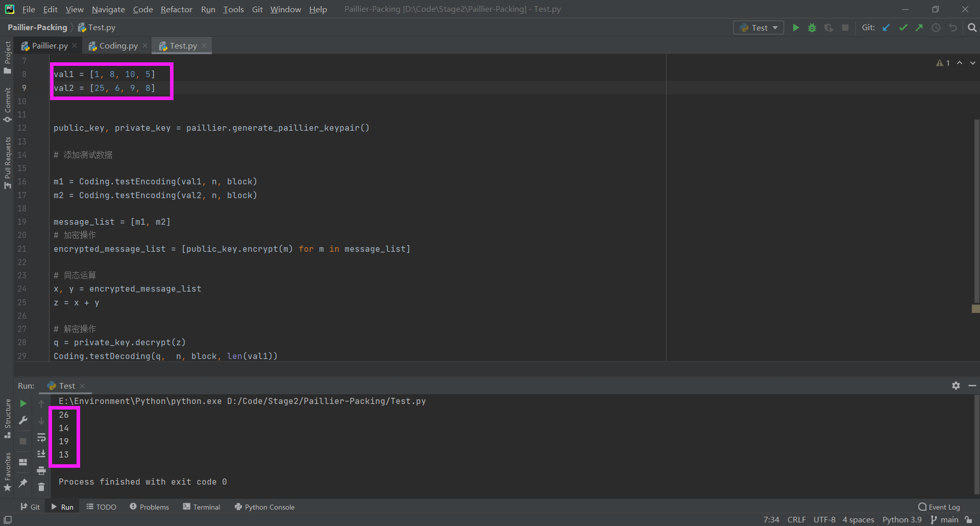Commit changes with the Git checkmark icon

click(903, 28)
